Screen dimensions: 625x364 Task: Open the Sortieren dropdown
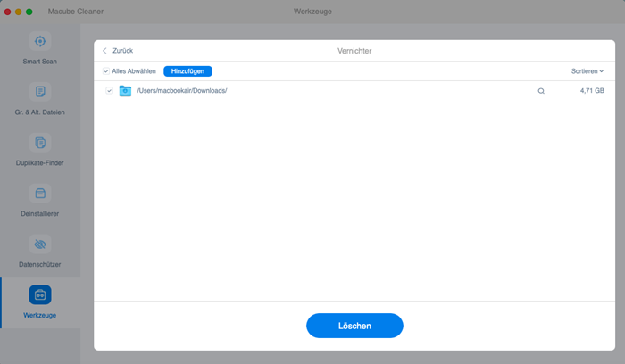point(587,71)
